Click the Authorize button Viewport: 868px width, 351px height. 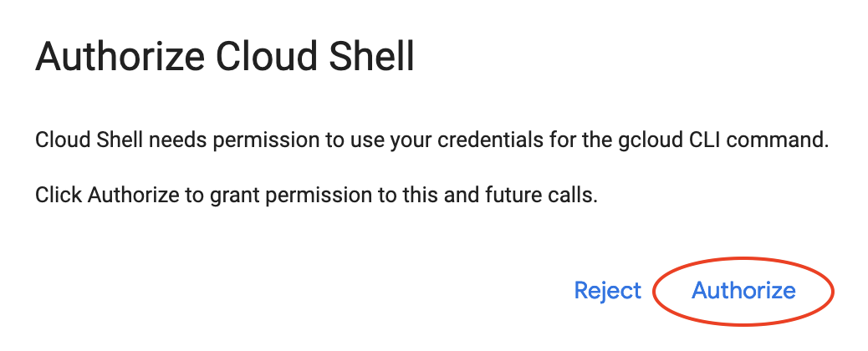coord(743,290)
